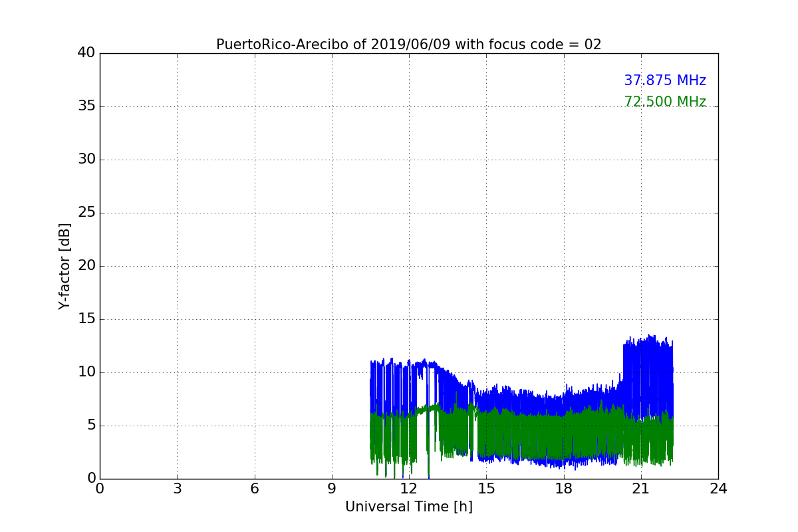Click x-axis tick label 12

(409, 488)
